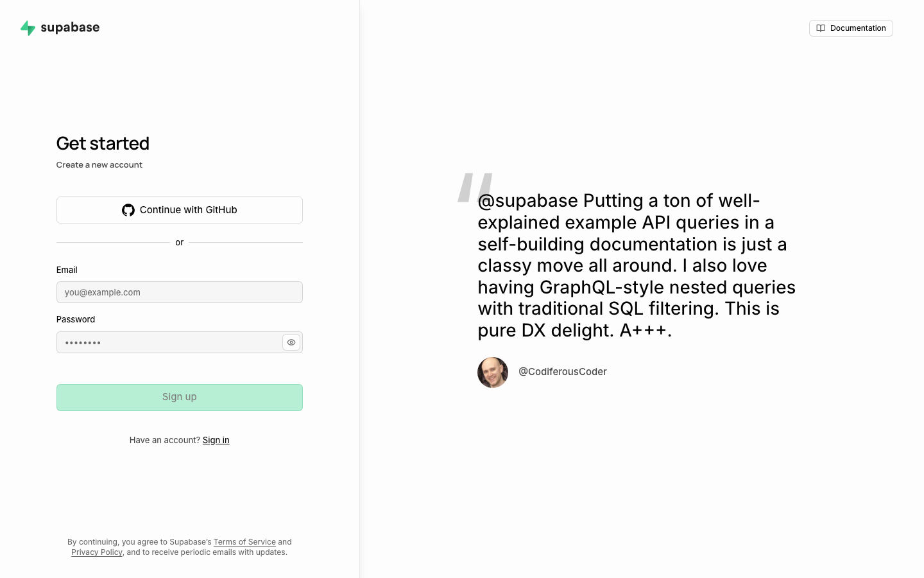Click the large gray quotation mark icon
This screenshot has width=924, height=578.
475,187
